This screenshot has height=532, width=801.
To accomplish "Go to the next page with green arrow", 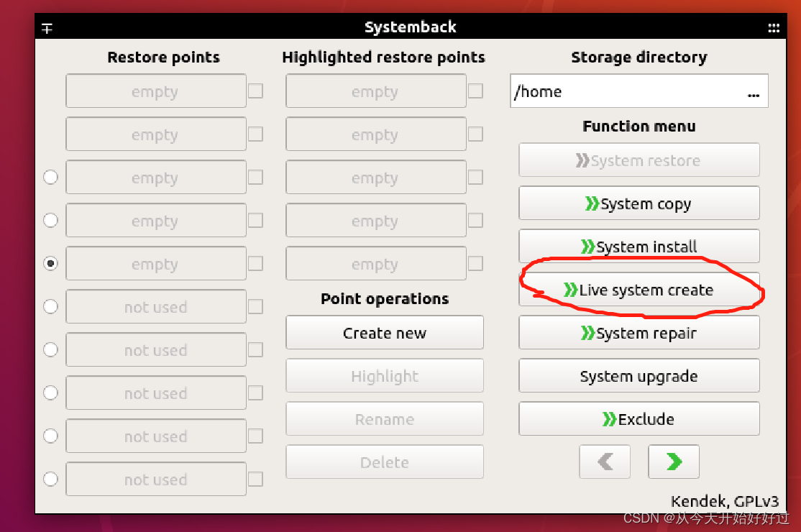I will [x=673, y=462].
